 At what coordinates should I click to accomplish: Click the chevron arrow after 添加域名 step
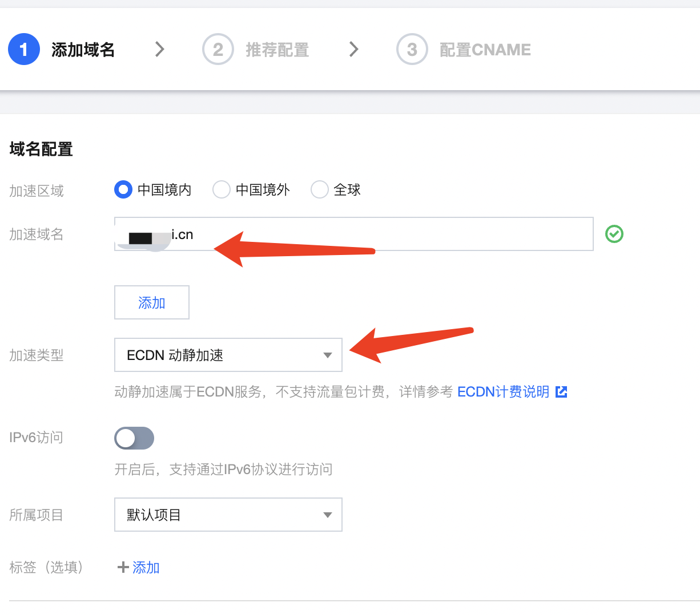pyautogui.click(x=160, y=50)
